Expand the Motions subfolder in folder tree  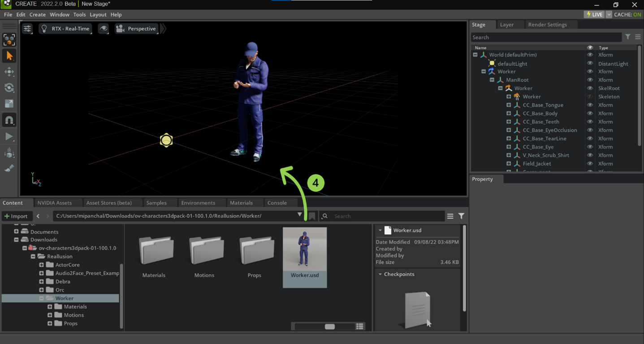(50, 315)
